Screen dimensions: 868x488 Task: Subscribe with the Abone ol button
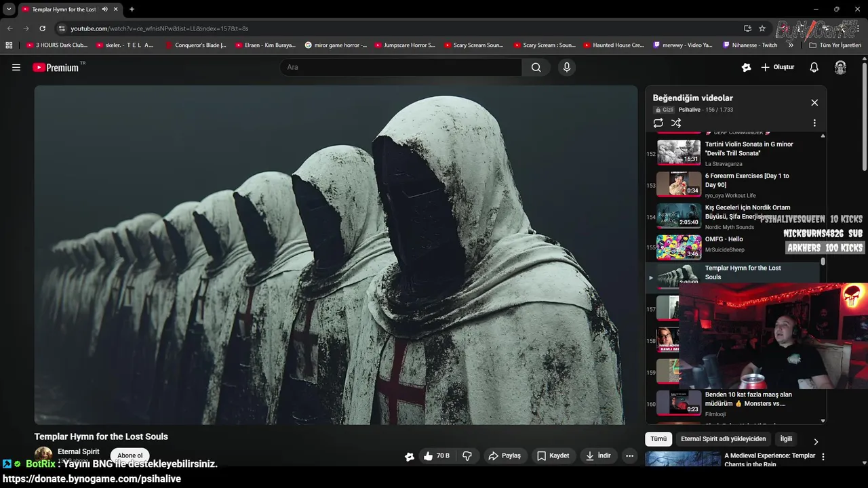click(130, 456)
